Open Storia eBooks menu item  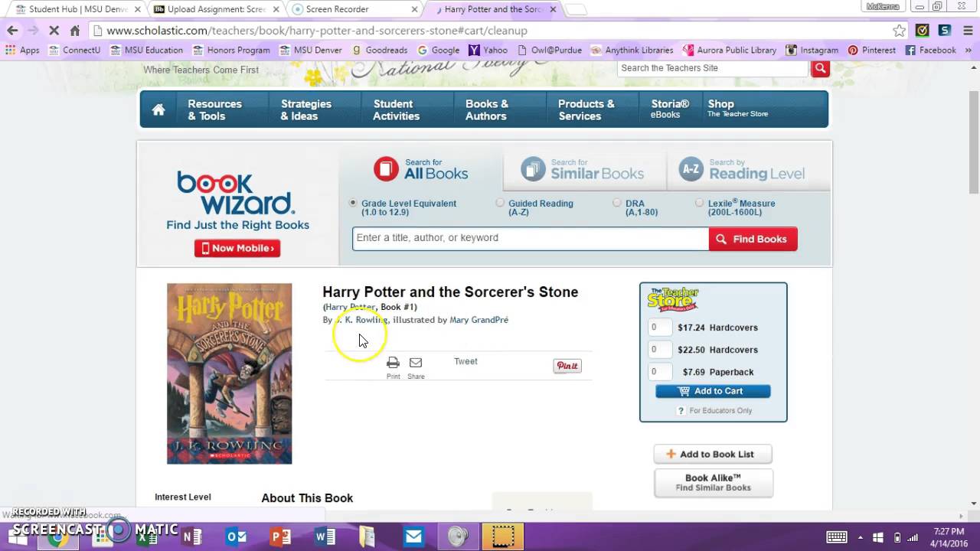(x=670, y=109)
